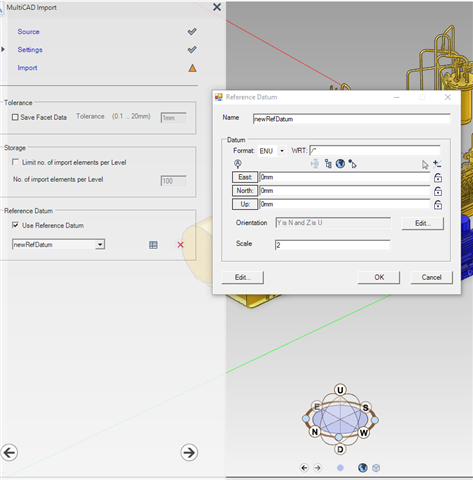This screenshot has width=473, height=480.
Task: Toggle the lock for the East coordinate
Action: click(x=438, y=178)
